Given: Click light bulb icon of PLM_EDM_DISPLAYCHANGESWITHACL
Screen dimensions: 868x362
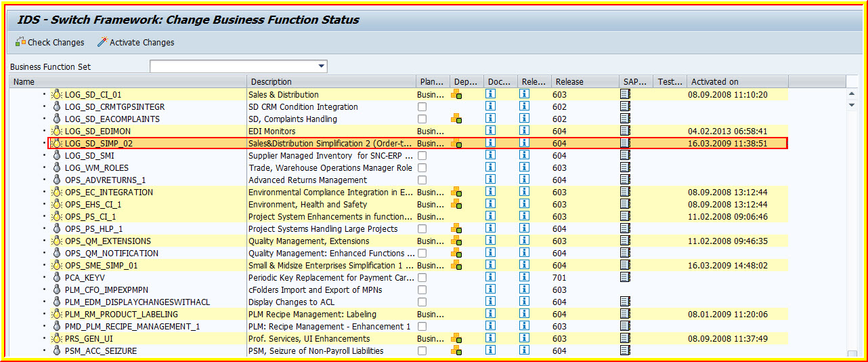Looking at the screenshot, I should click(x=57, y=302).
